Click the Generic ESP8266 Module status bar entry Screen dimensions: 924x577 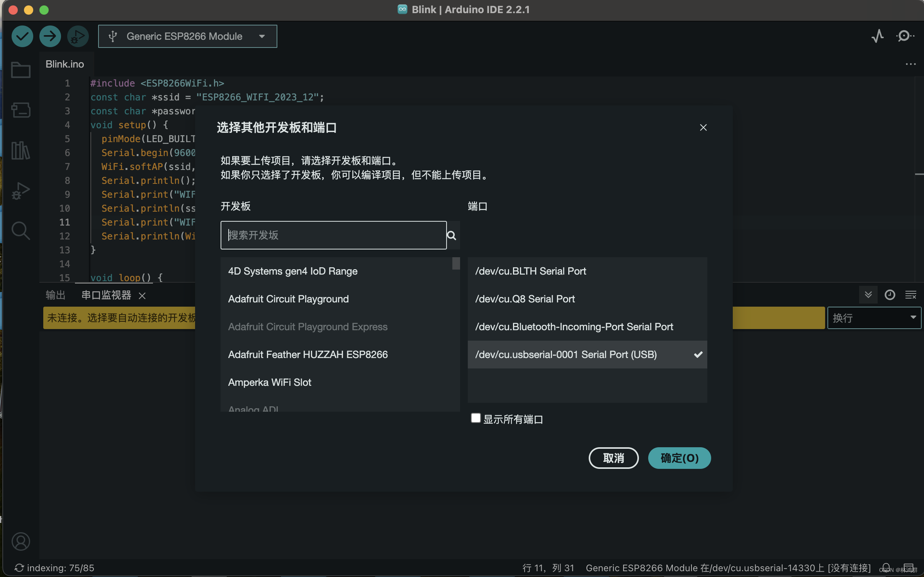(728, 568)
